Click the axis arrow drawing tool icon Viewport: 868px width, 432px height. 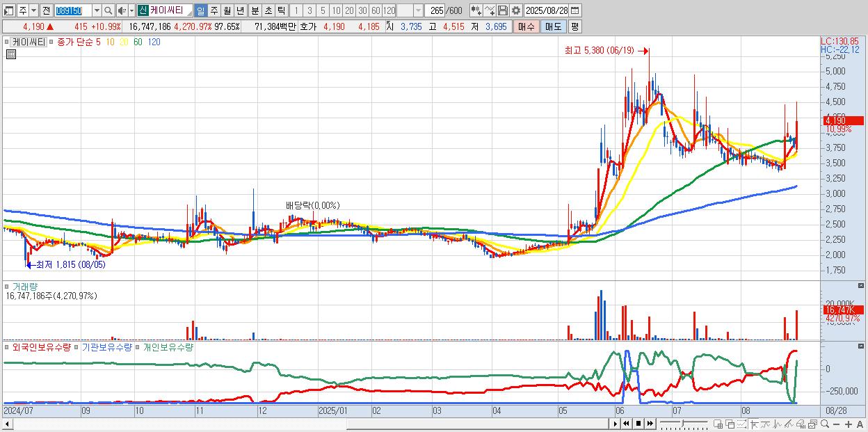754,424
